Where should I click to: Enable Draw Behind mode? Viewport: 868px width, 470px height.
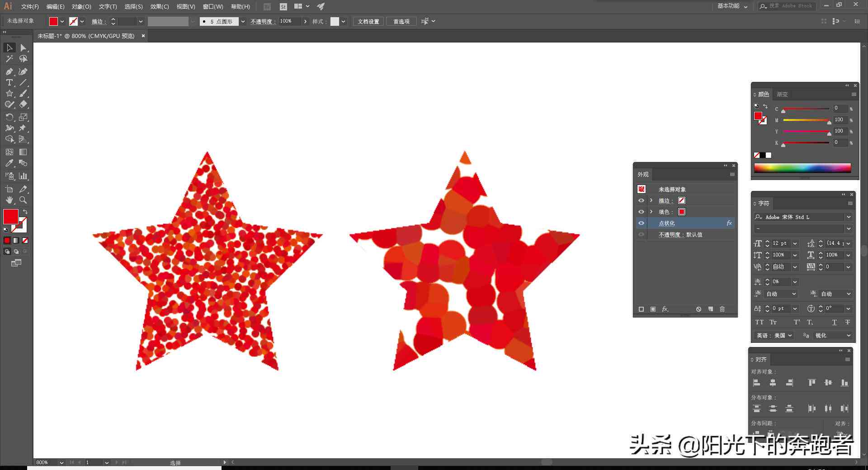16,252
